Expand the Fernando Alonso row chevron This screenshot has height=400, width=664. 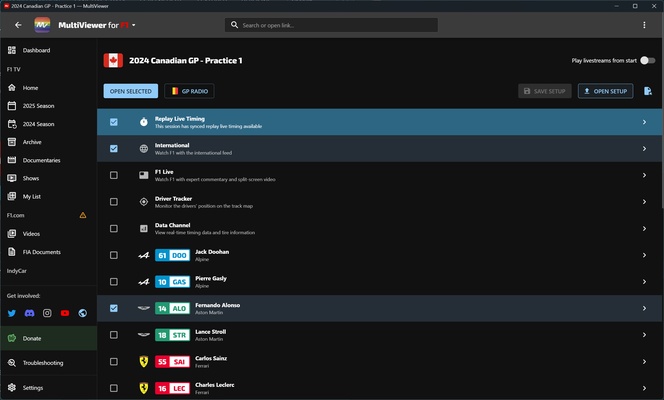(644, 308)
